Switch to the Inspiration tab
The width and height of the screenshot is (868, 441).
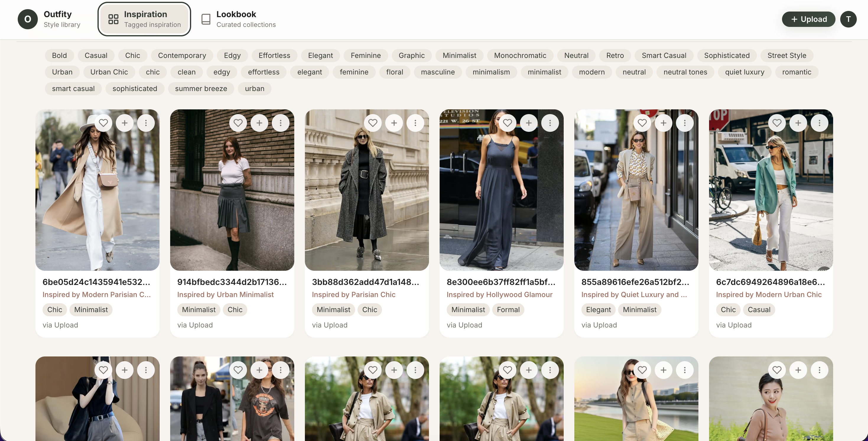[144, 19]
